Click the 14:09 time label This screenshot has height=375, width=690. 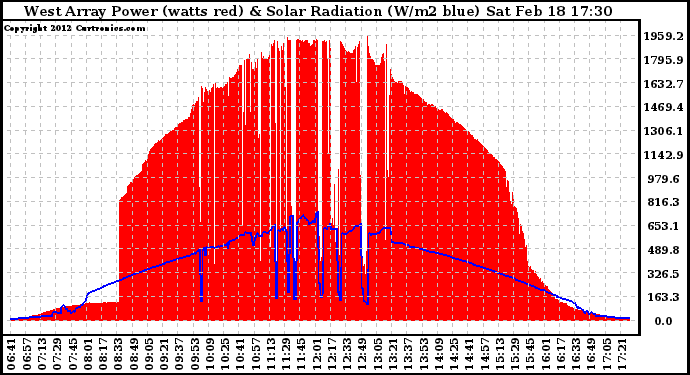pyautogui.click(x=438, y=354)
